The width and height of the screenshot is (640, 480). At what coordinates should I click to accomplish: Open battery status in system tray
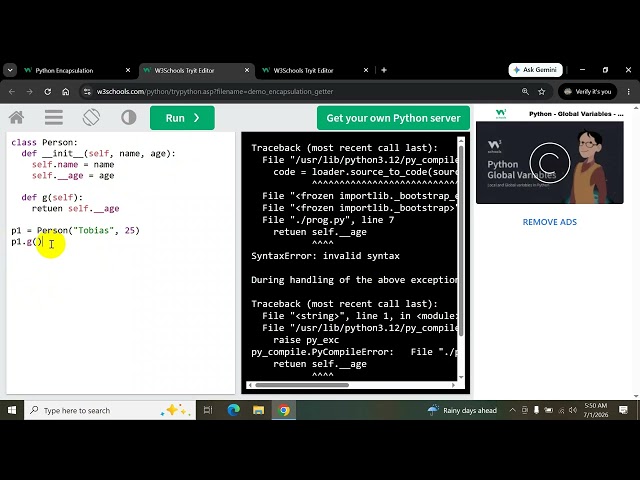click(x=549, y=410)
